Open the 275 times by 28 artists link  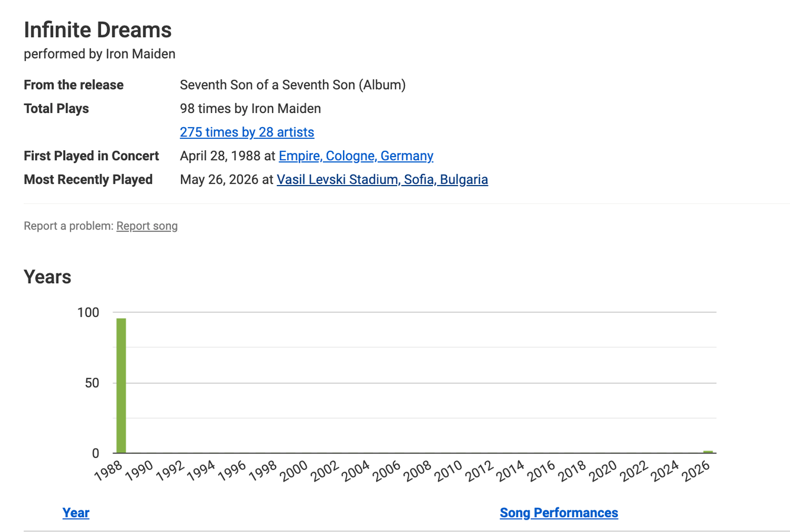click(247, 132)
